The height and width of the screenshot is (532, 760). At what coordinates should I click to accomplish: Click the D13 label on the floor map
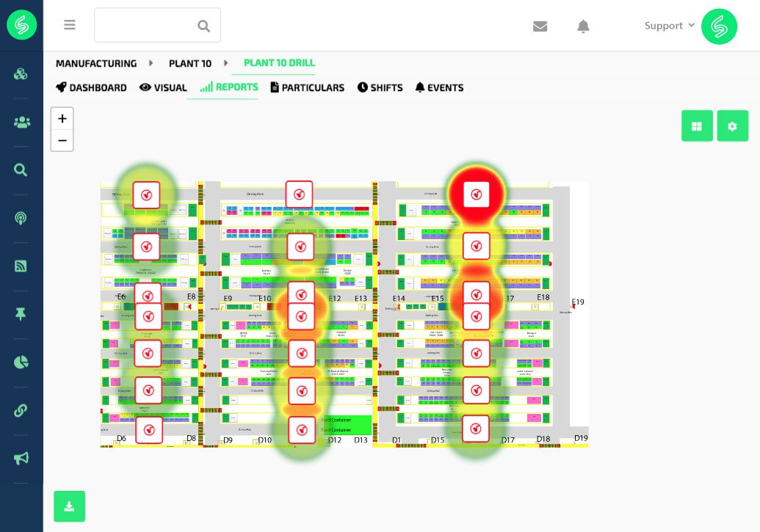[361, 440]
